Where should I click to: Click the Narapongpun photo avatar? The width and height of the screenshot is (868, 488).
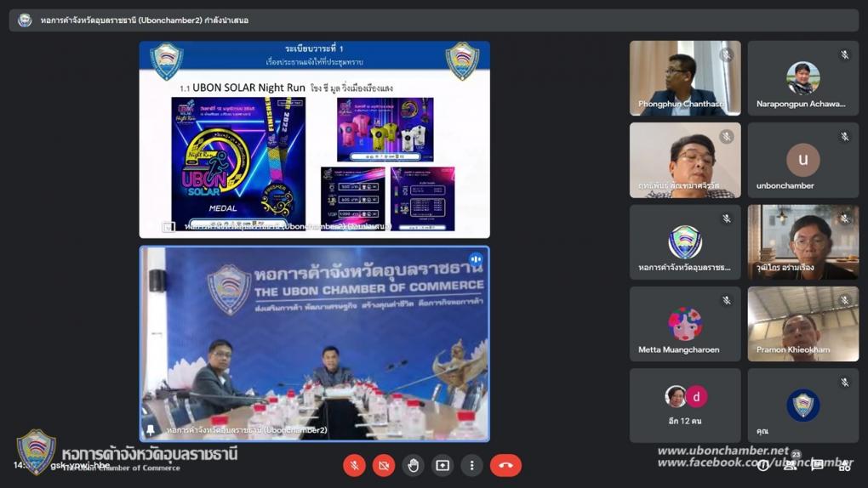(803, 78)
